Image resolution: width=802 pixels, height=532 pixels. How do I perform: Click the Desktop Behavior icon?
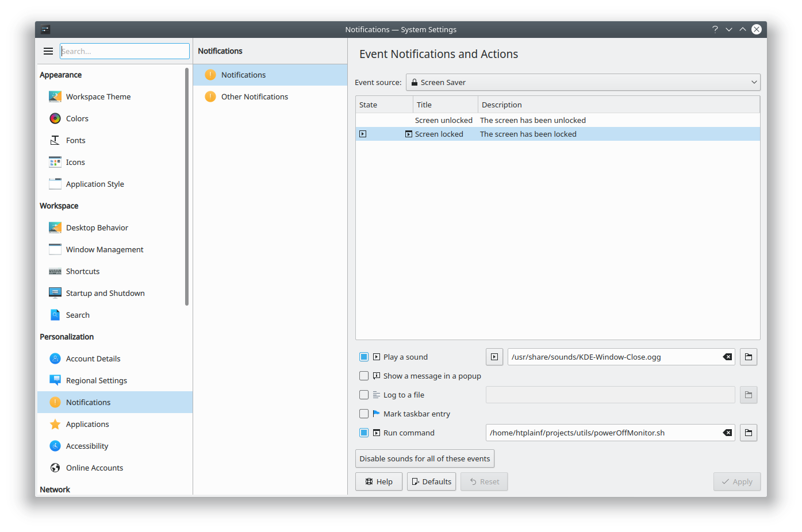tap(55, 228)
